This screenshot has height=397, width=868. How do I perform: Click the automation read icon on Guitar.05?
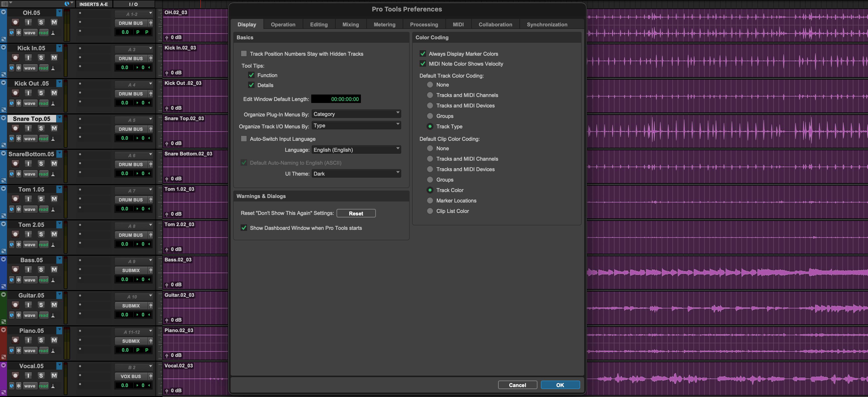tap(43, 315)
